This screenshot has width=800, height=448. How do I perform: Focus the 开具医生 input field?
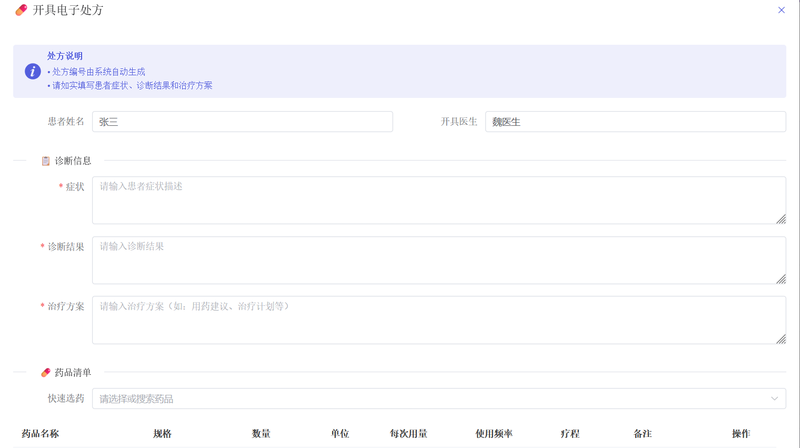coord(635,121)
